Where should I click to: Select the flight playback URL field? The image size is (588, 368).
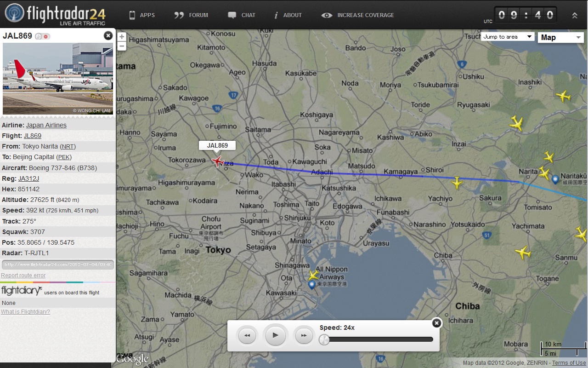pyautogui.click(x=58, y=264)
